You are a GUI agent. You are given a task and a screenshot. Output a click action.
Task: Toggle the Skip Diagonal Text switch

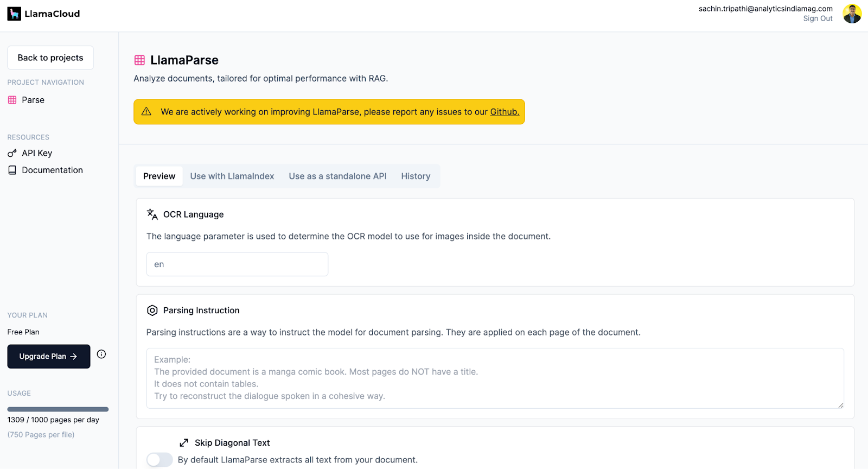(159, 460)
